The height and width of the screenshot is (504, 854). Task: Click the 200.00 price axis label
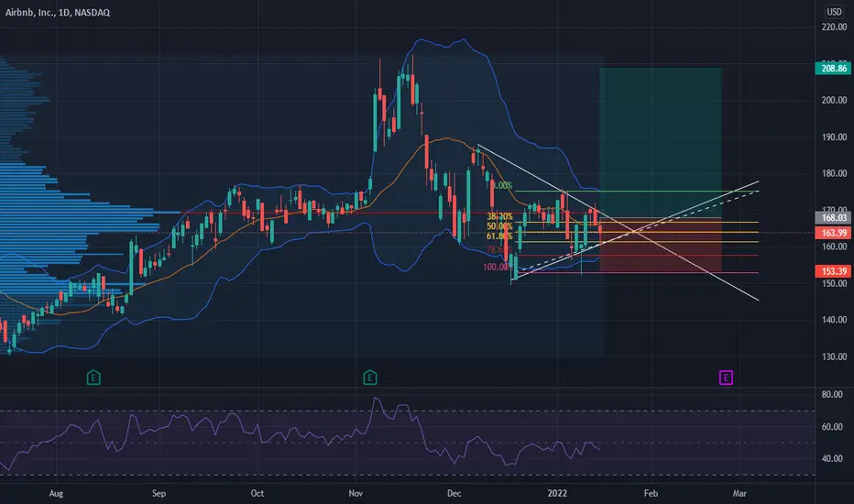[x=834, y=100]
